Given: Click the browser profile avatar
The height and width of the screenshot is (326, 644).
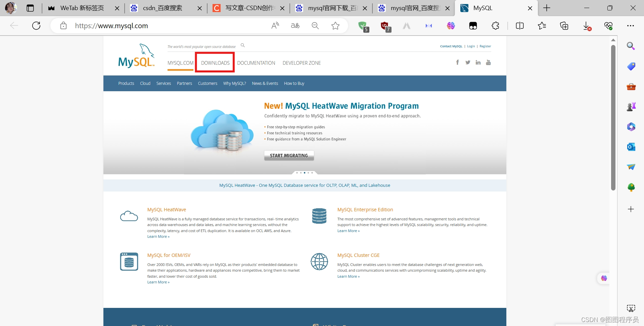Looking at the screenshot, I should [11, 8].
